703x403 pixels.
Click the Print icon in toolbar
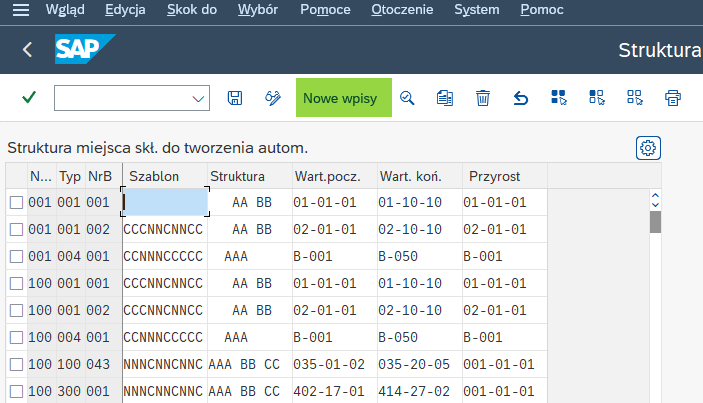pyautogui.click(x=673, y=98)
